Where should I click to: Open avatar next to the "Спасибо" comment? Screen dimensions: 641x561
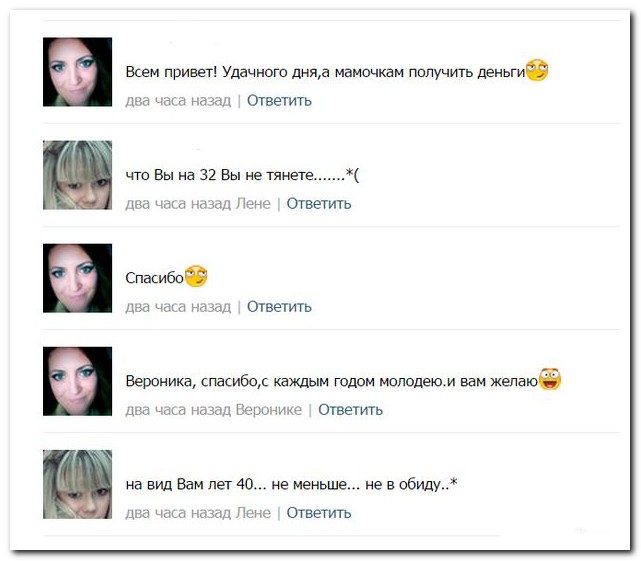point(77,278)
